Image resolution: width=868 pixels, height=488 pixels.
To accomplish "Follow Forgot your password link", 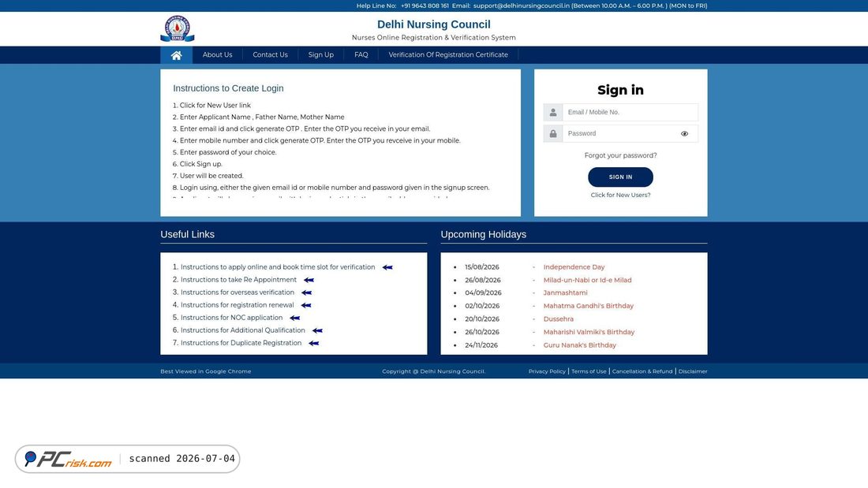I will tap(620, 155).
